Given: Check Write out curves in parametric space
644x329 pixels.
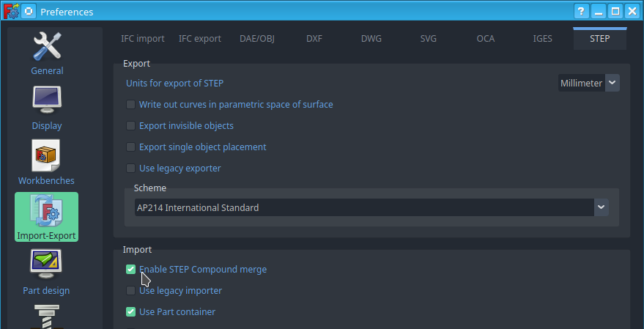Looking at the screenshot, I should point(130,104).
